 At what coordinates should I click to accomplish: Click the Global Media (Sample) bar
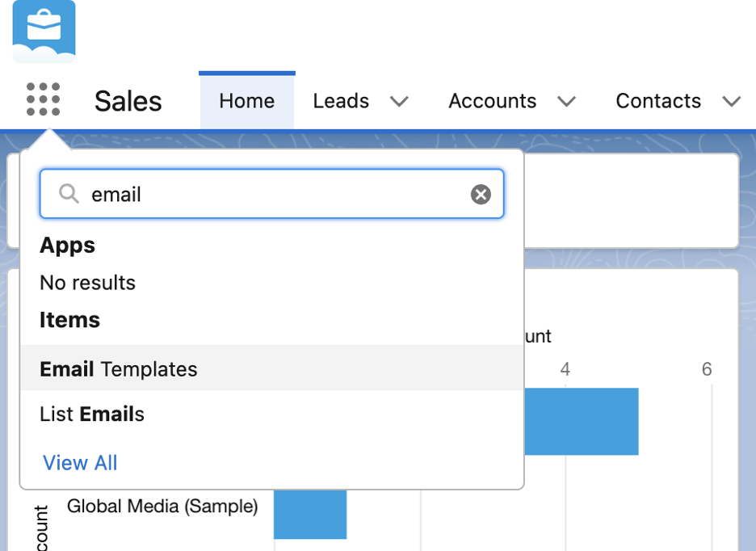coord(310,515)
